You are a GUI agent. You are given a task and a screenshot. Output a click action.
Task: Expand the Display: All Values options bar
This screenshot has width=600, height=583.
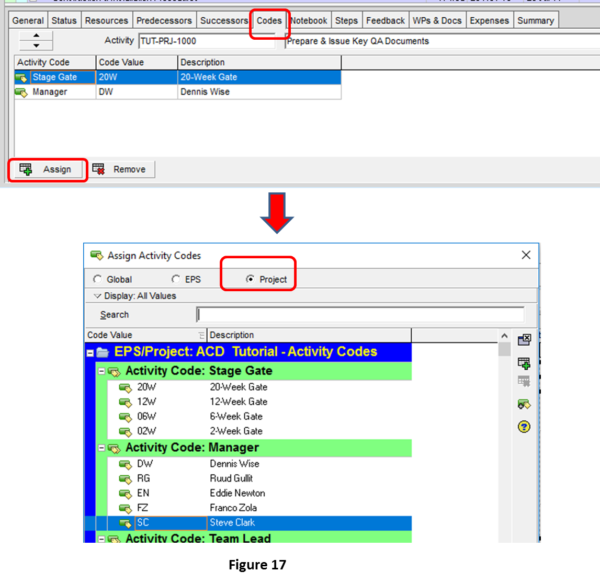click(97, 296)
